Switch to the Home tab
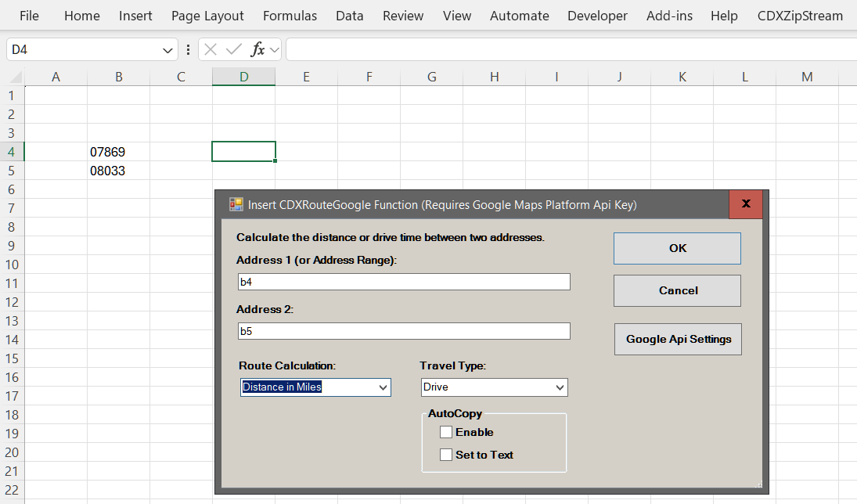 point(82,16)
